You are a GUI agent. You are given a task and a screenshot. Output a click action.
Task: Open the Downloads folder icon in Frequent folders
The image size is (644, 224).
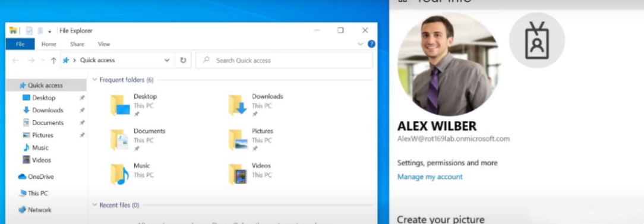click(238, 105)
